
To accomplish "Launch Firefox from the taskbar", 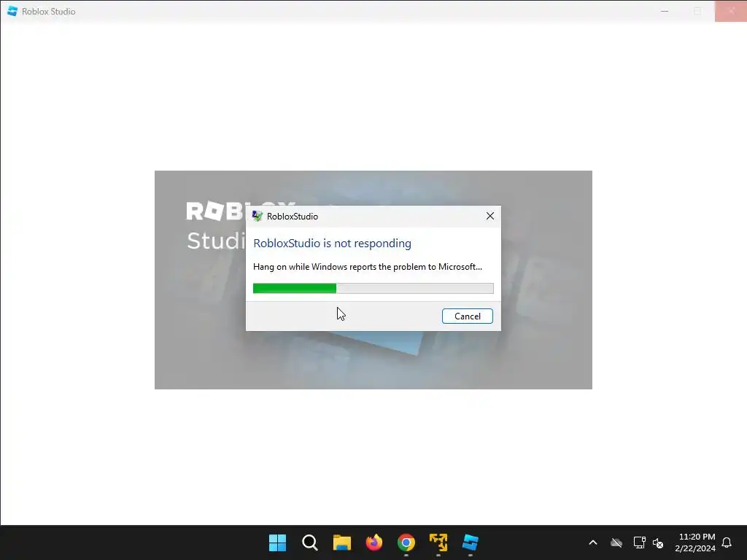I will click(374, 542).
